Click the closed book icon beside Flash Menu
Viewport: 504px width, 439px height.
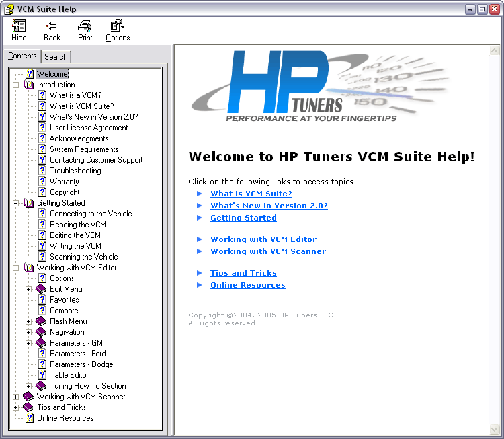point(41,321)
